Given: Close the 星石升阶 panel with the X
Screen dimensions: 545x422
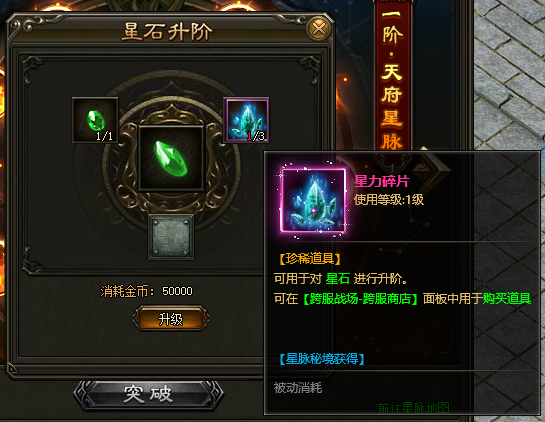Looking at the screenshot, I should click(x=318, y=29).
